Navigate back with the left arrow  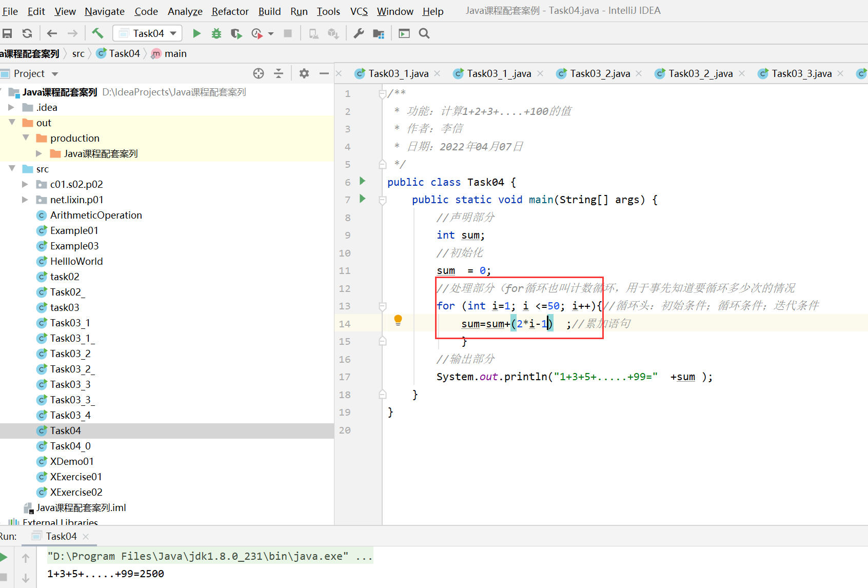[x=52, y=33]
